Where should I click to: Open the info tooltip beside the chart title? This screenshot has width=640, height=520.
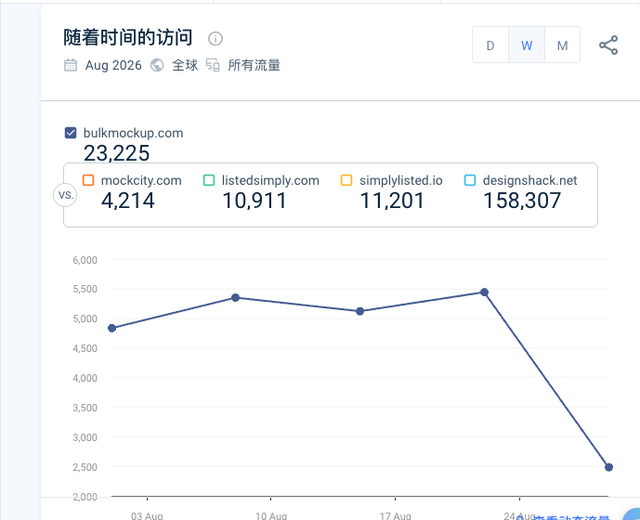(x=215, y=39)
